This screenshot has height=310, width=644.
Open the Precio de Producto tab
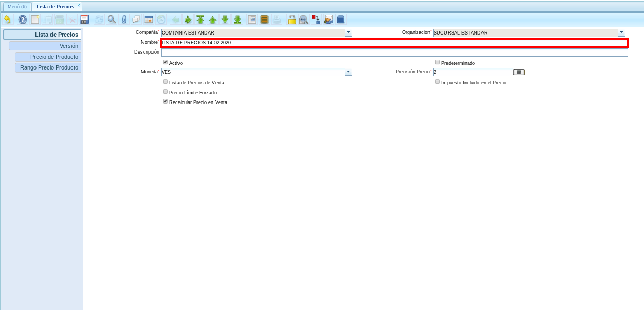[x=48, y=57]
